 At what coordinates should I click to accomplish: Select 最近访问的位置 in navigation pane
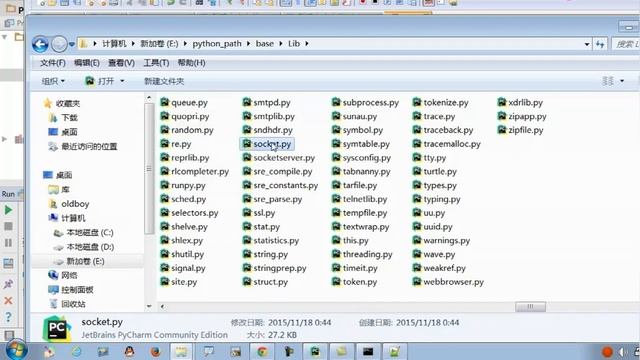pyautogui.click(x=83, y=147)
